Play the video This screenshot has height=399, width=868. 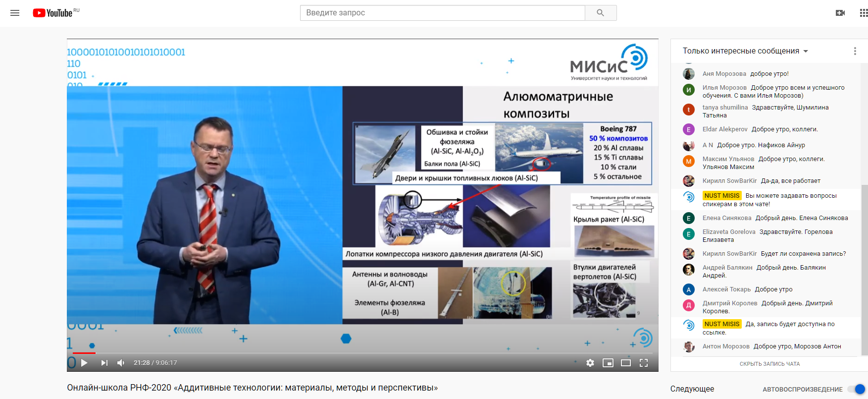pyautogui.click(x=84, y=363)
